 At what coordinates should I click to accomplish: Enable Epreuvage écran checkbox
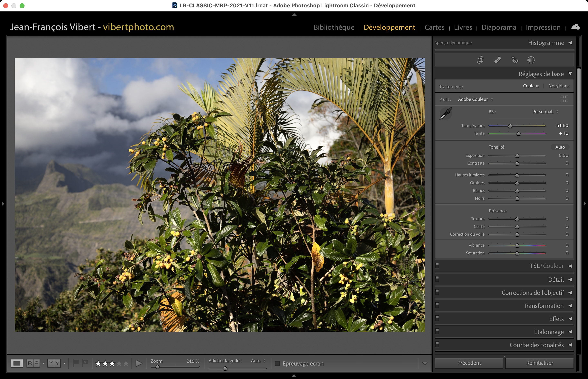pos(277,363)
